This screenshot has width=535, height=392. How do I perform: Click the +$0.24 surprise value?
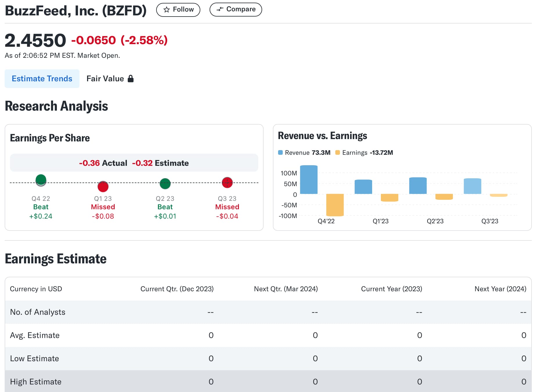tap(41, 216)
